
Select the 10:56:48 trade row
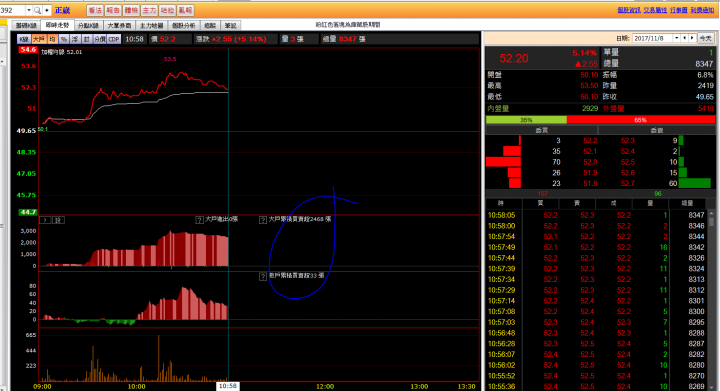[596, 333]
